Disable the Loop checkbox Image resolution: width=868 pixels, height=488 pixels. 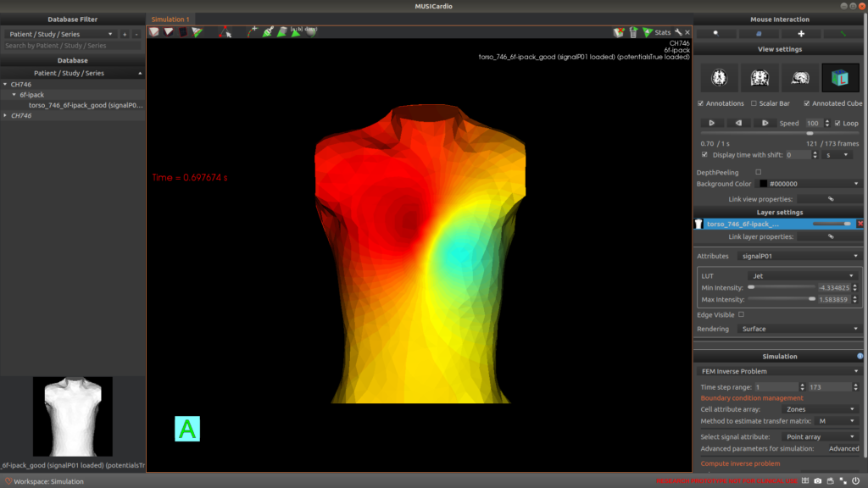(837, 123)
